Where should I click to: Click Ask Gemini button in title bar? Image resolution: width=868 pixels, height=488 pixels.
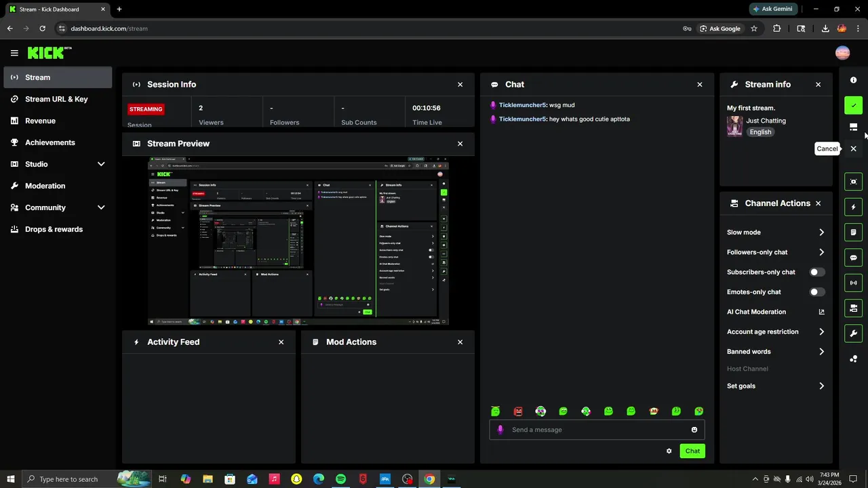(x=772, y=9)
